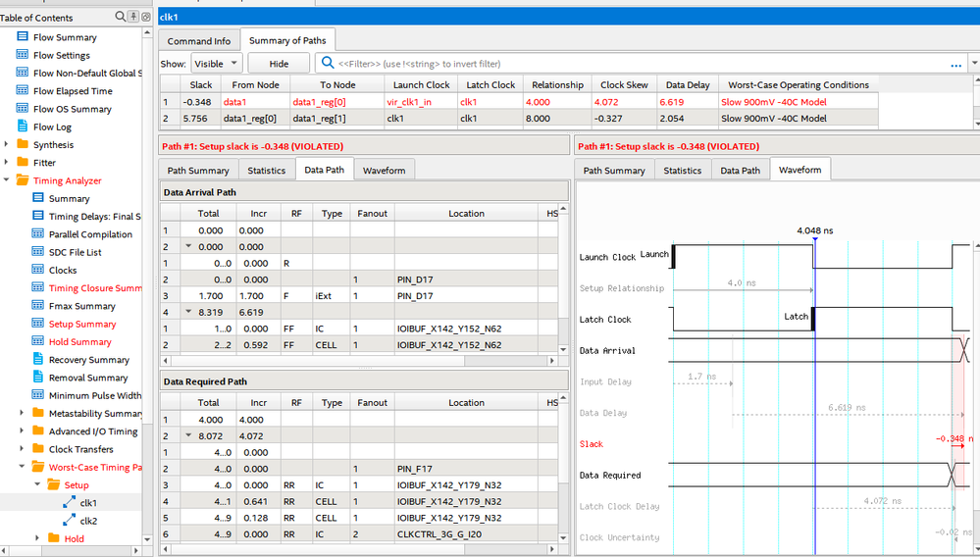Viewport: 980px width, 557px height.
Task: Click the ellipsis button beside filter field
Action: click(955, 64)
